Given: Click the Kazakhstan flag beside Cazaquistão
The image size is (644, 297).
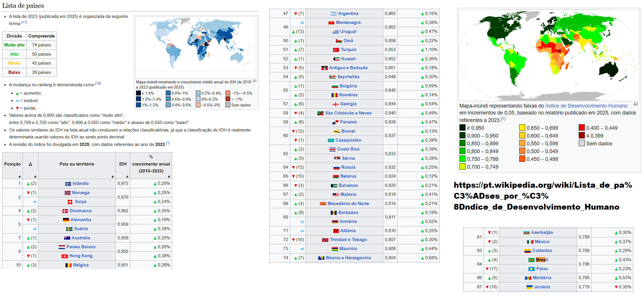Looking at the screenshot, I should coord(331,140).
